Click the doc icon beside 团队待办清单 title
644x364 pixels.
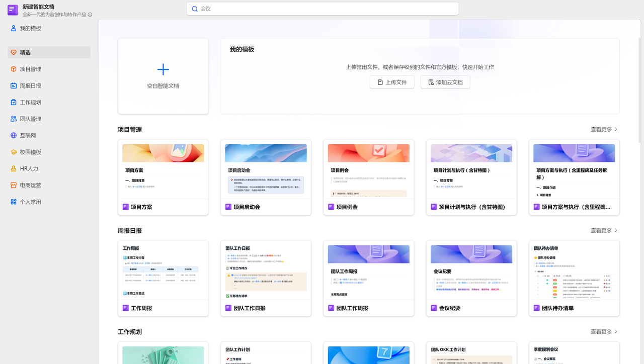click(x=536, y=308)
